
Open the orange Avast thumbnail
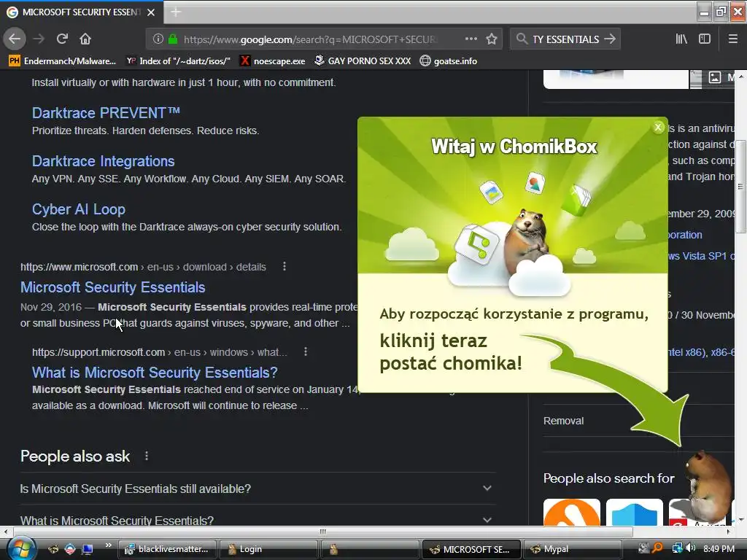[572, 512]
